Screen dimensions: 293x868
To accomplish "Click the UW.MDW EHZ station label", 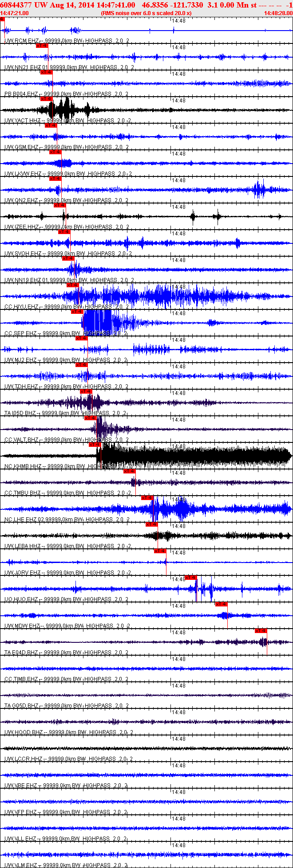I will [22, 626].
